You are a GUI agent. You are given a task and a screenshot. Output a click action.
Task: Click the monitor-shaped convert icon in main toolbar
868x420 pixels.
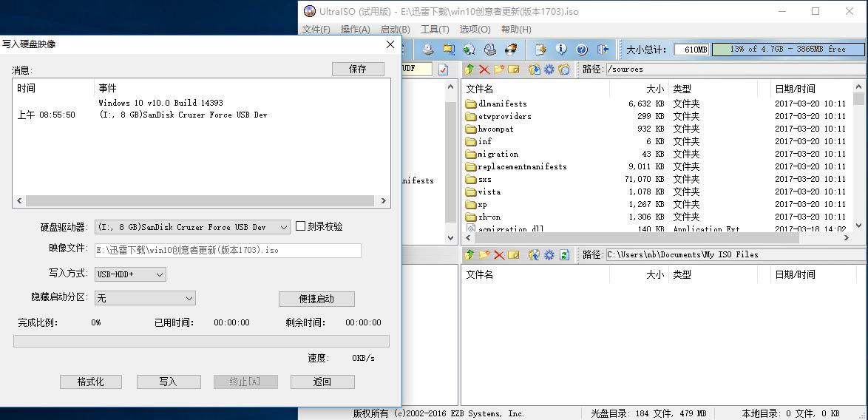448,50
